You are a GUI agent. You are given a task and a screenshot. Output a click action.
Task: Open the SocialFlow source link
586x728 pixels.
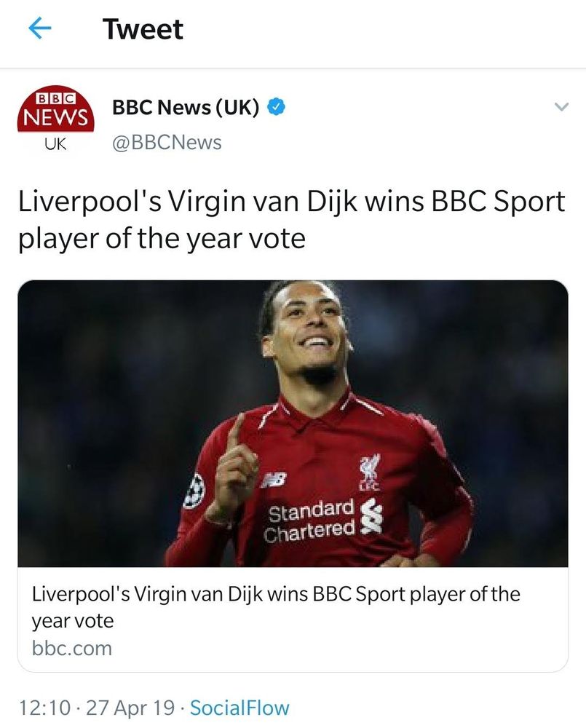(239, 708)
